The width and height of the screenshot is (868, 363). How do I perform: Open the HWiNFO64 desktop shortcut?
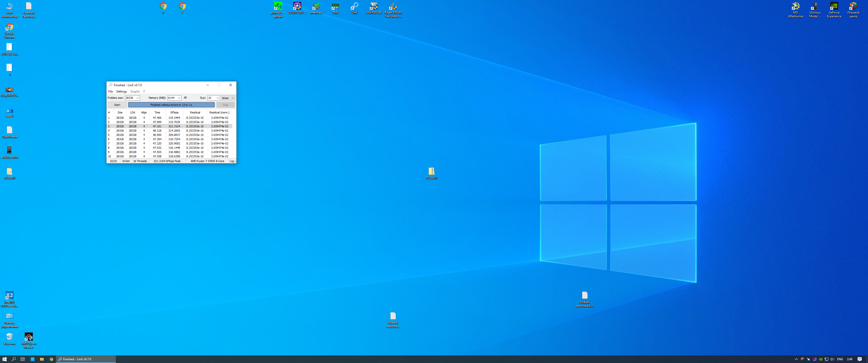point(374,7)
